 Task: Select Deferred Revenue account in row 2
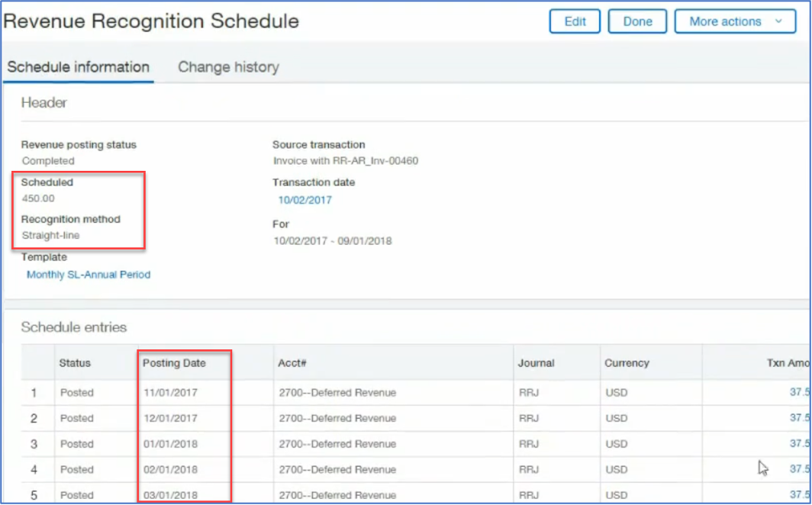[337, 418]
